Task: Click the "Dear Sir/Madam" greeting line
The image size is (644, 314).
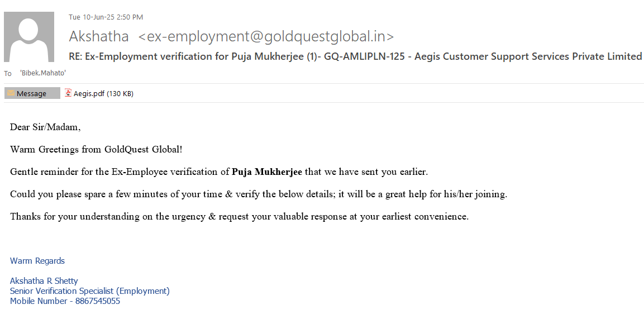Action: 45,127
